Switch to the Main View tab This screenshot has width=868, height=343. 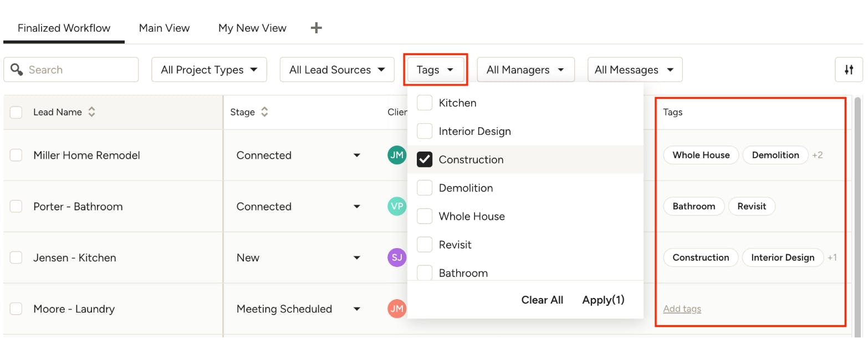[164, 28]
